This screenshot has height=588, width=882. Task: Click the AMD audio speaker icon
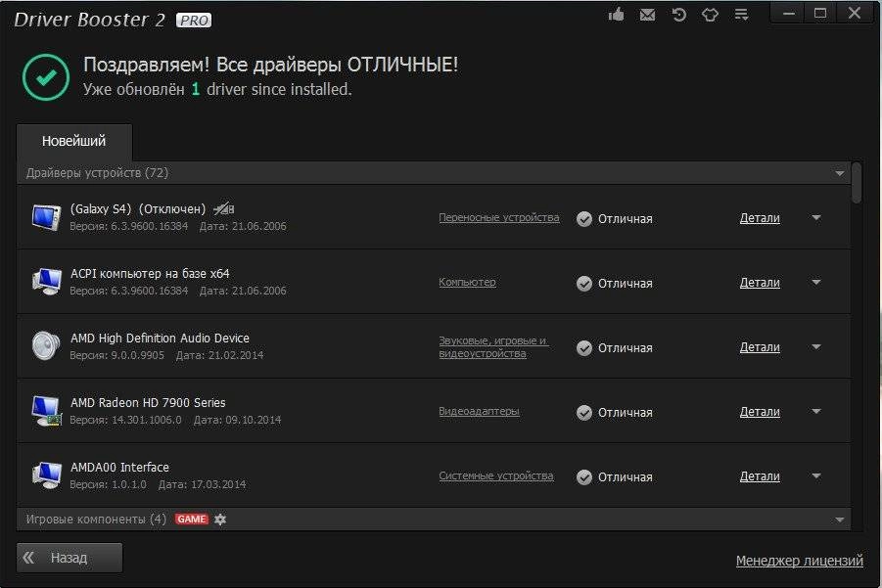[x=46, y=345]
